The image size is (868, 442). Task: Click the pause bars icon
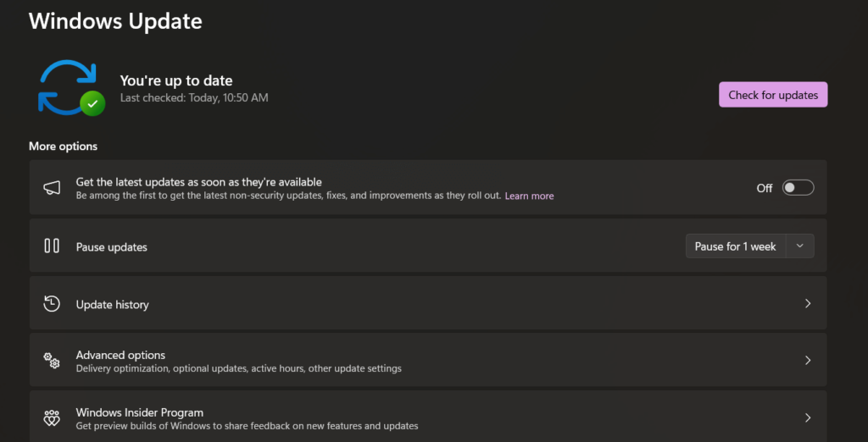[52, 246]
